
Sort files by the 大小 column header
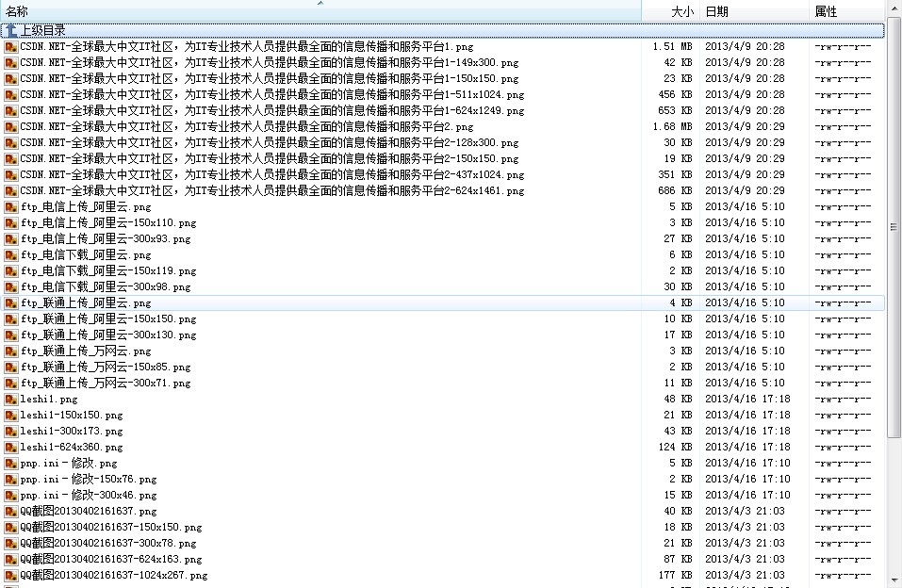670,11
